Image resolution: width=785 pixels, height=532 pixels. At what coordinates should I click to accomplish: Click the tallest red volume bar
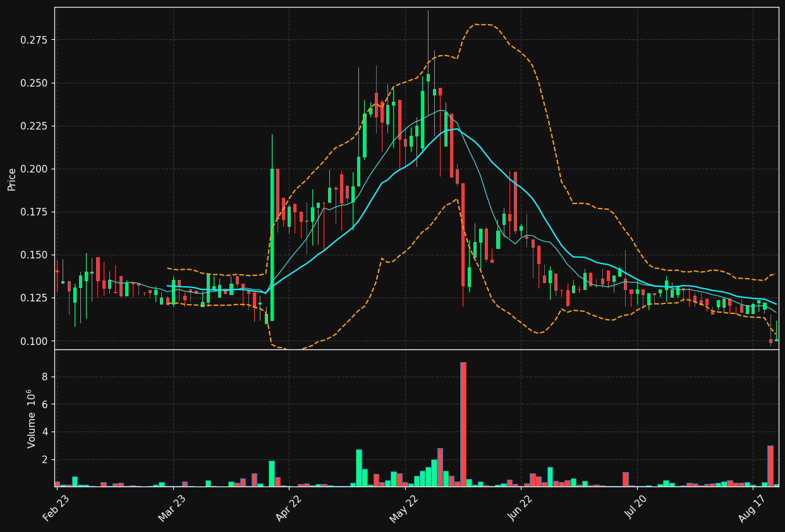click(463, 424)
